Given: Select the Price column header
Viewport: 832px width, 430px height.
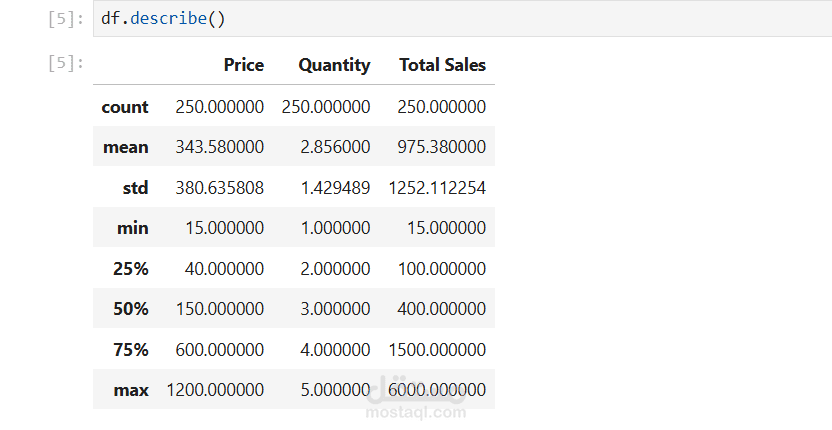Looking at the screenshot, I should 244,65.
